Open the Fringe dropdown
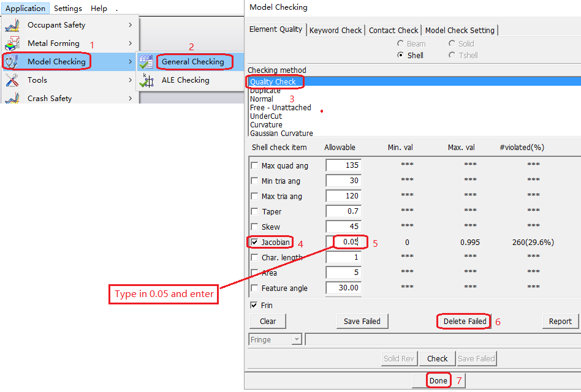Screen dimensions: 581x392 297,339
